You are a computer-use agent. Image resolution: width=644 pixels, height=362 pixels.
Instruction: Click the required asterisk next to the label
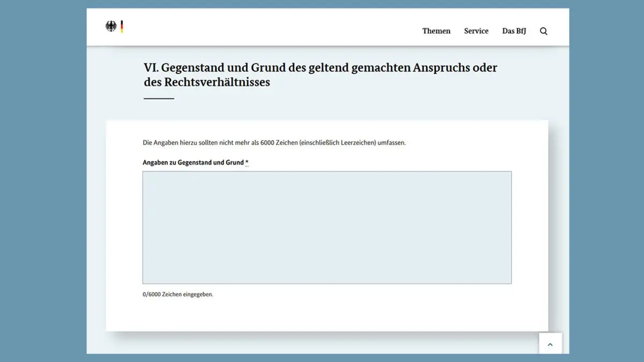(247, 162)
